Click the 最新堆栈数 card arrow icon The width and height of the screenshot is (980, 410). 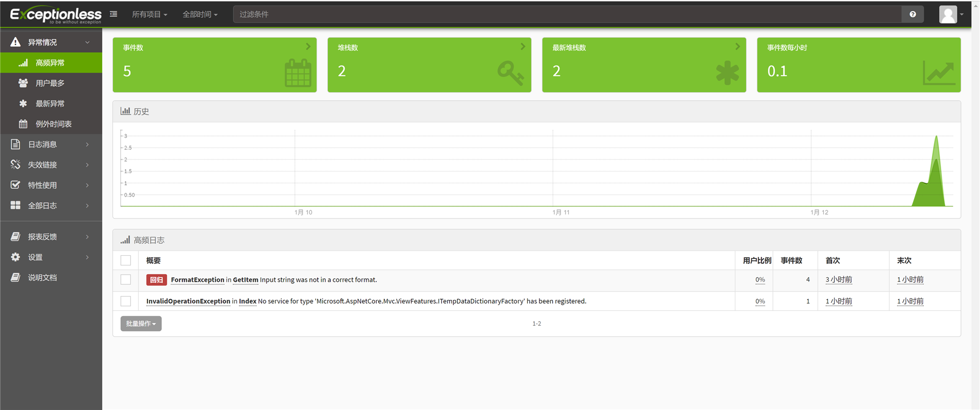point(738,46)
